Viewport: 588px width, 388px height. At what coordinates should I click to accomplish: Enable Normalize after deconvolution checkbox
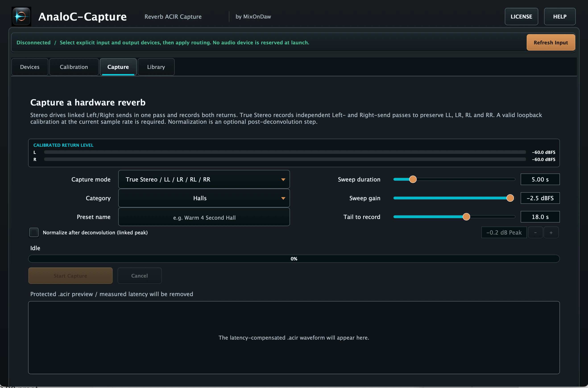tap(34, 232)
